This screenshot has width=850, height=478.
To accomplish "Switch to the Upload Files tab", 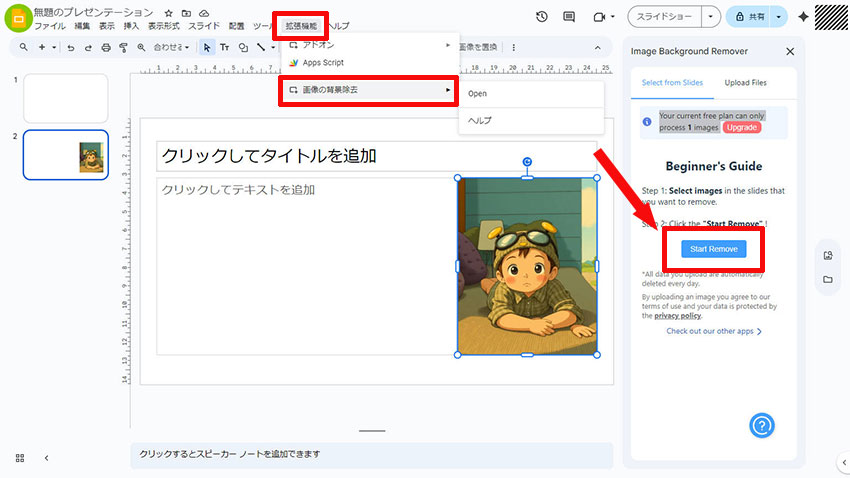I will [745, 83].
